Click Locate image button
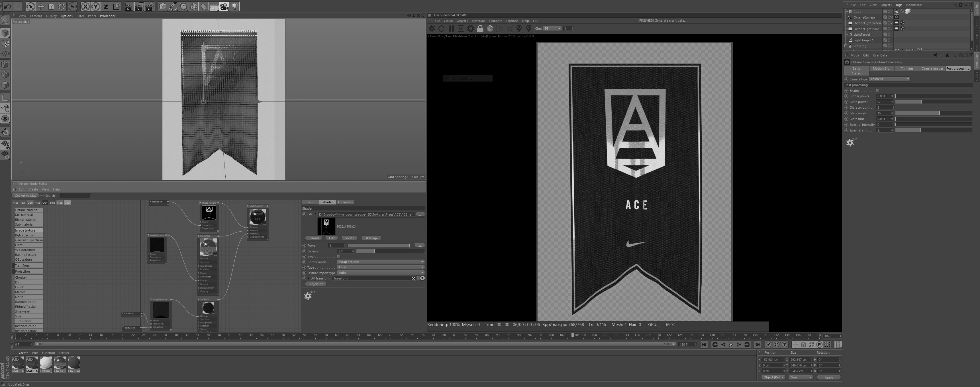The width and height of the screenshot is (980, 387). pos(349,238)
